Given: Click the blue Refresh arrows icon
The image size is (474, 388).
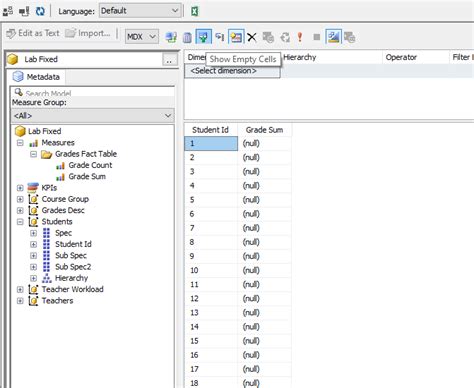Looking at the screenshot, I should [40, 11].
